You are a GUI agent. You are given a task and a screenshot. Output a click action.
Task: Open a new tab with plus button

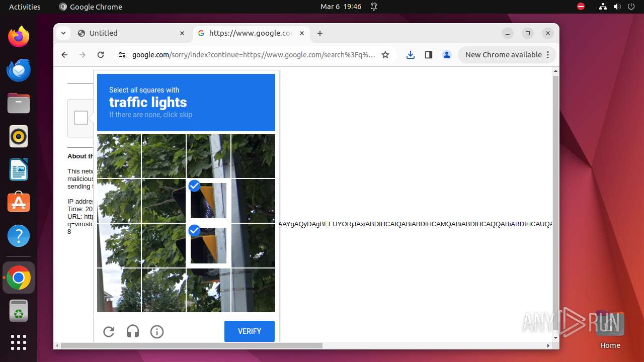pos(320,33)
